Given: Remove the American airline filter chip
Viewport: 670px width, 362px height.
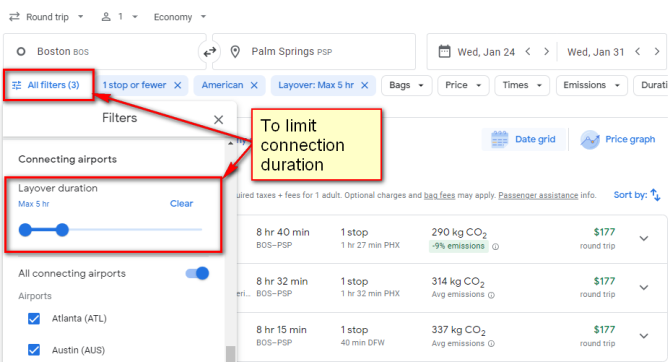Looking at the screenshot, I should (254, 85).
